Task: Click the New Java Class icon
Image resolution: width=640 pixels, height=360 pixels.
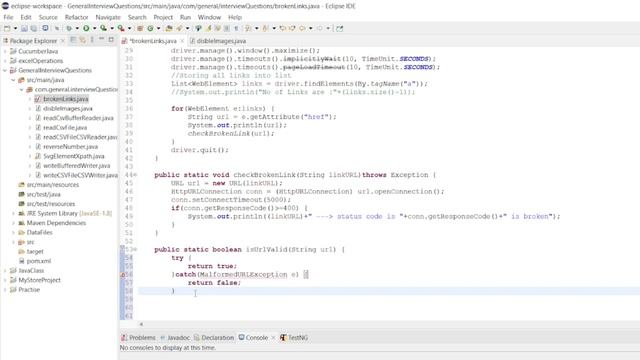Action: click(x=150, y=28)
